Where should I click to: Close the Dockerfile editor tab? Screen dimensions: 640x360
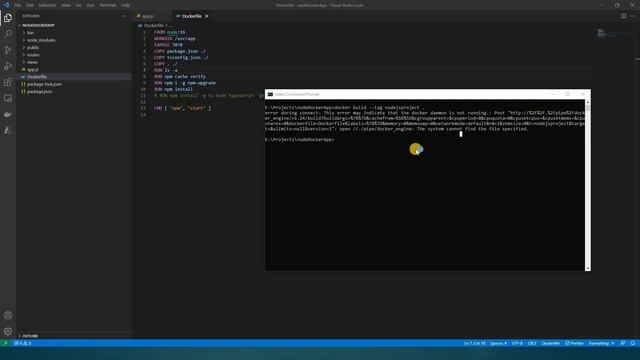click(207, 16)
